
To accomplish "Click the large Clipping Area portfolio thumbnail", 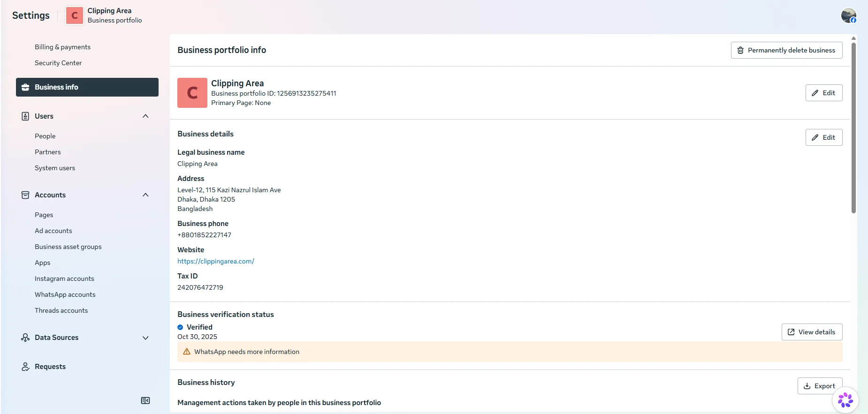I will 192,93.
